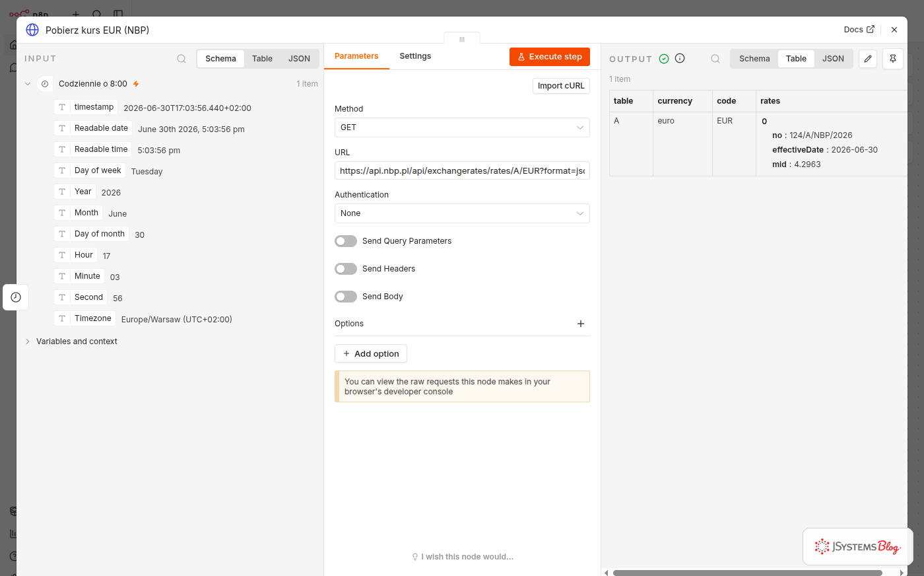The width and height of the screenshot is (924, 576).
Task: Click the mid value 4.2963
Action: click(x=807, y=164)
